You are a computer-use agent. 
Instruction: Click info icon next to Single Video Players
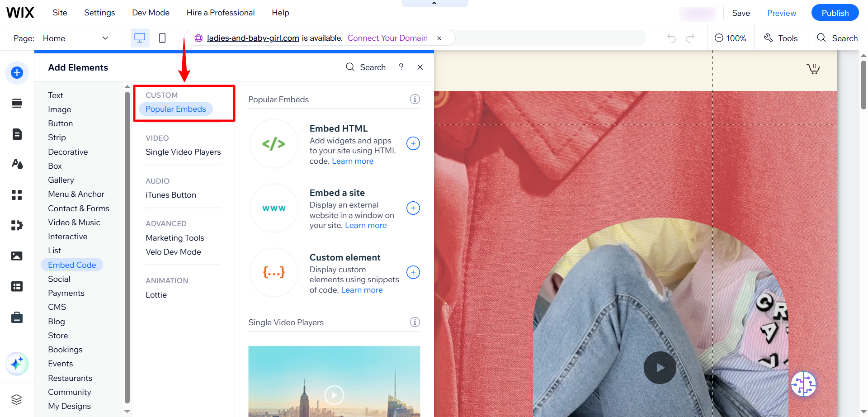point(415,322)
